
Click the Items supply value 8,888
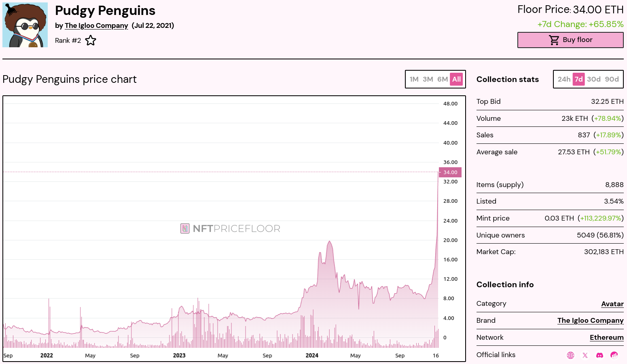coord(614,185)
